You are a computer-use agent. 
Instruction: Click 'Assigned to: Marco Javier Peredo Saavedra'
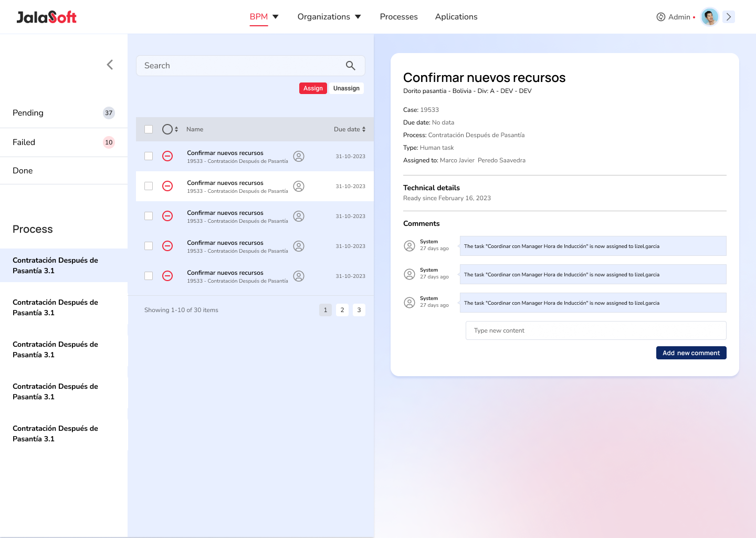click(464, 160)
